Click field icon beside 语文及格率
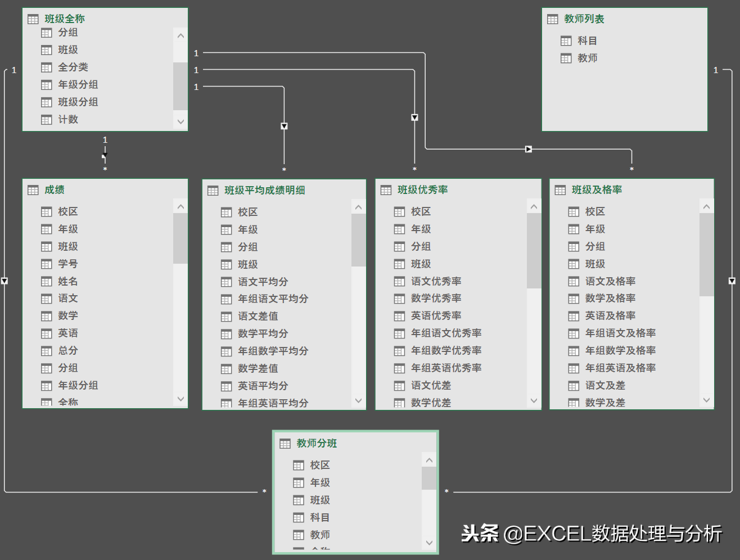Screen dimensions: 740x560 click(574, 282)
